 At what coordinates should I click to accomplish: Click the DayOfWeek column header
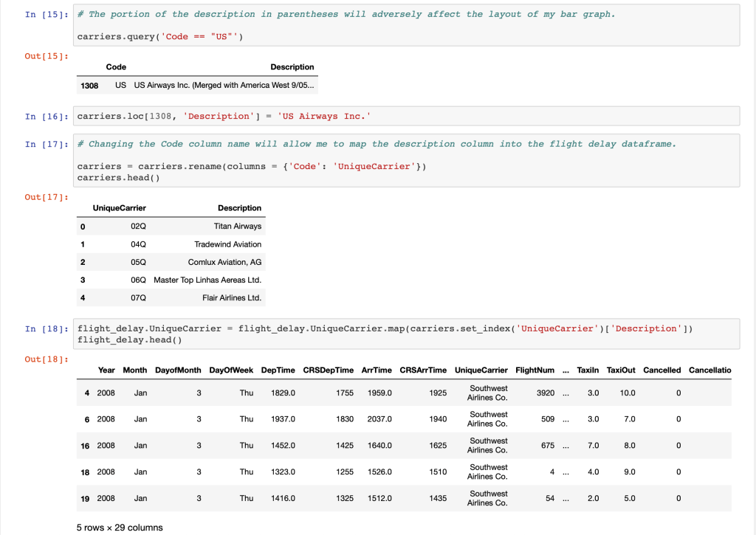coord(231,370)
